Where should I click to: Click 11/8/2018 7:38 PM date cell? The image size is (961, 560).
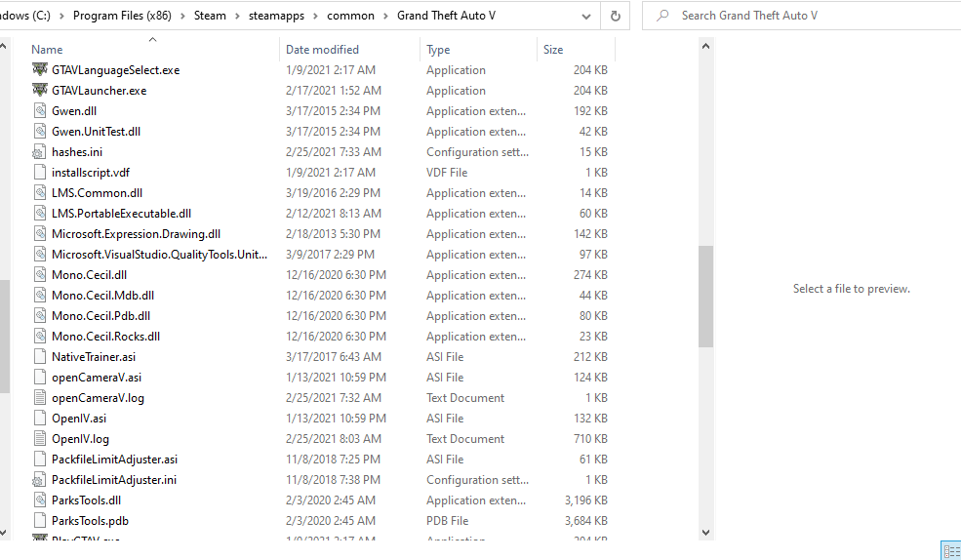pyautogui.click(x=333, y=480)
